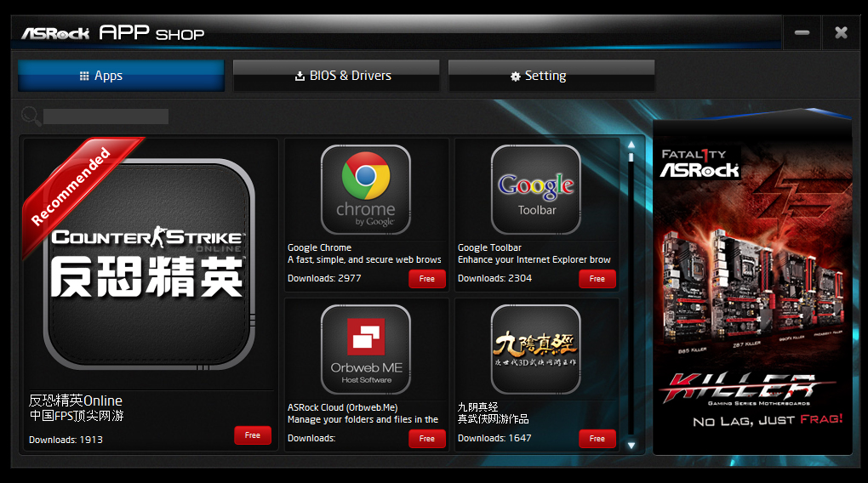The image size is (868, 483).
Task: Click 'Manage your folders and files in the' text
Action: click(363, 419)
